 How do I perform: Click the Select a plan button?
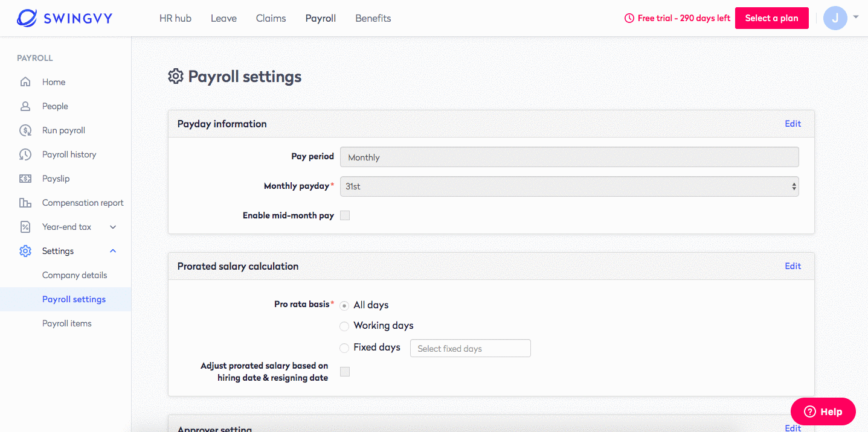coord(772,18)
